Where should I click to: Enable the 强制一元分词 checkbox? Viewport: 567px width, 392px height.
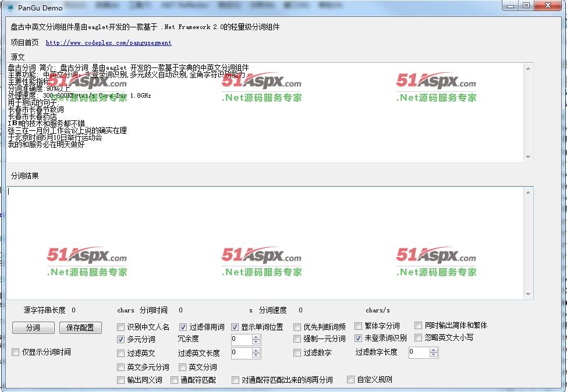[x=297, y=339]
